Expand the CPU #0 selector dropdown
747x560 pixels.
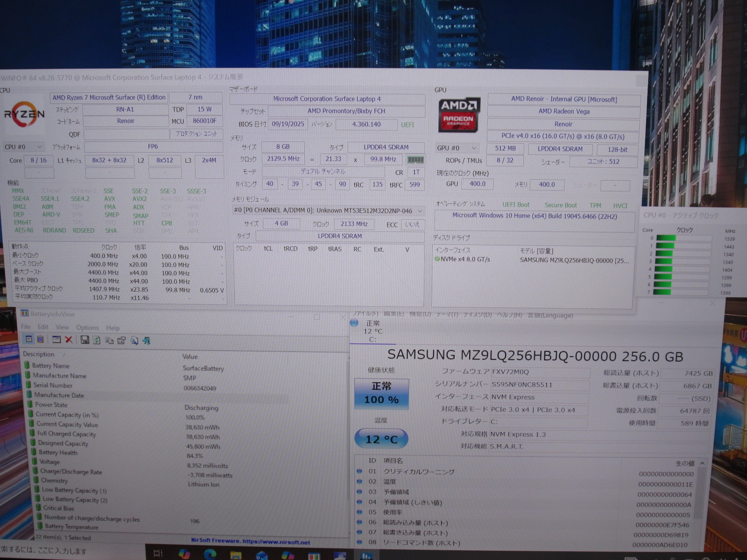click(39, 147)
